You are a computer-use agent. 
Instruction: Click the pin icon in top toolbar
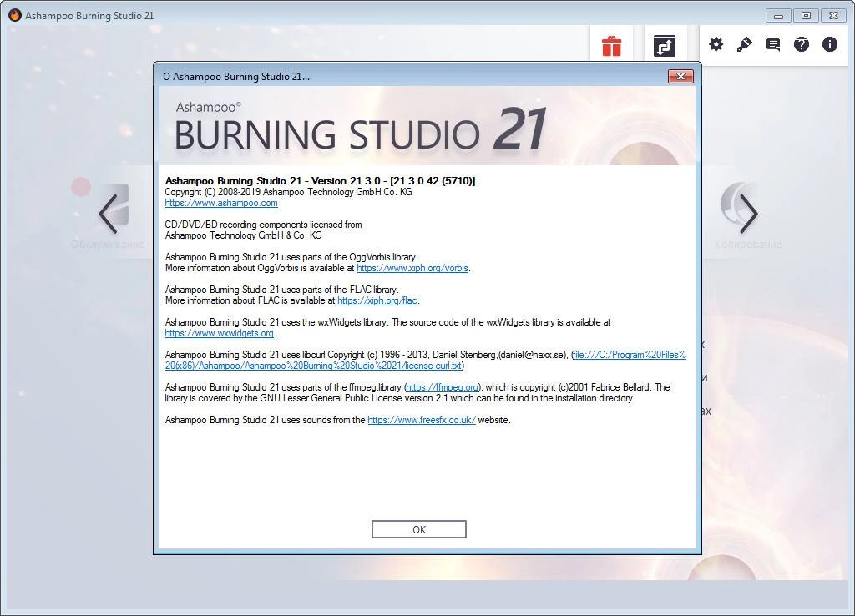[x=744, y=44]
